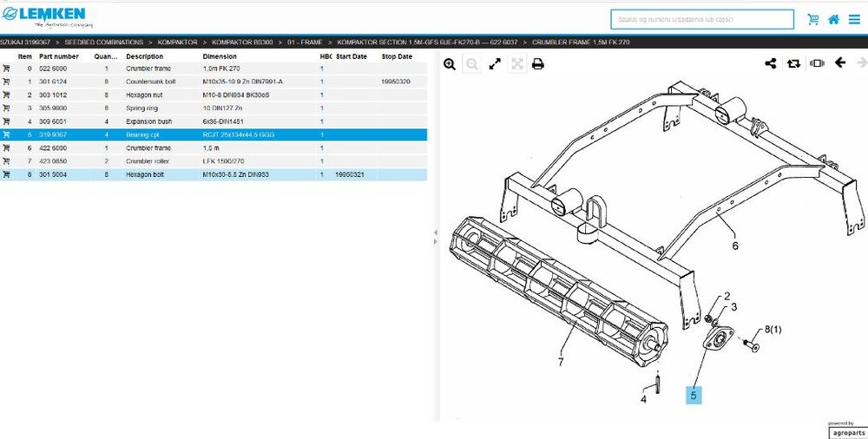The width and height of the screenshot is (868, 439).
Task: Sort by Part number column header
Action: pos(59,56)
